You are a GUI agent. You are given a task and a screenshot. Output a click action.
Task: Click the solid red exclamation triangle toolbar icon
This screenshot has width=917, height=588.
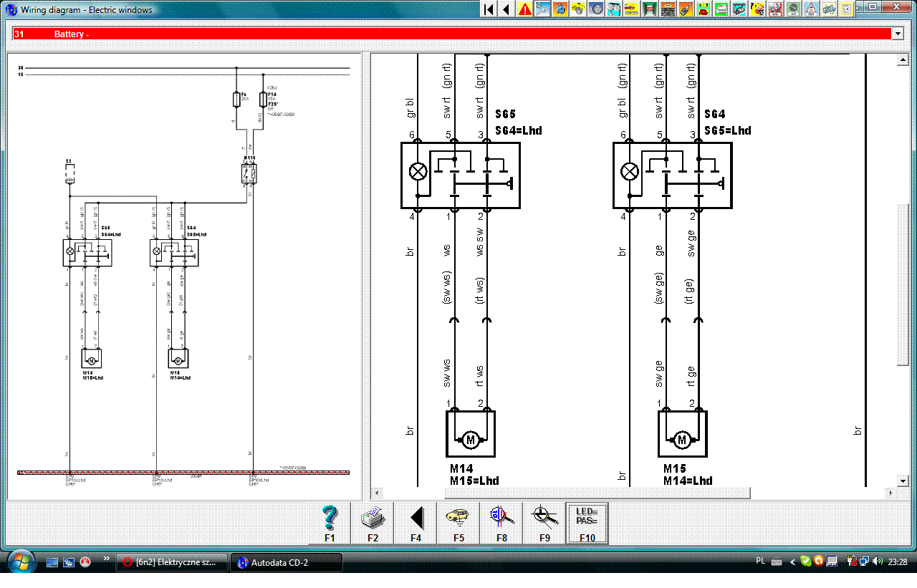(x=525, y=9)
